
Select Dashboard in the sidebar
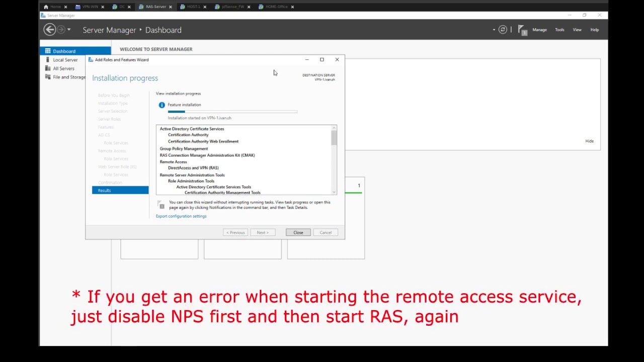[75, 51]
